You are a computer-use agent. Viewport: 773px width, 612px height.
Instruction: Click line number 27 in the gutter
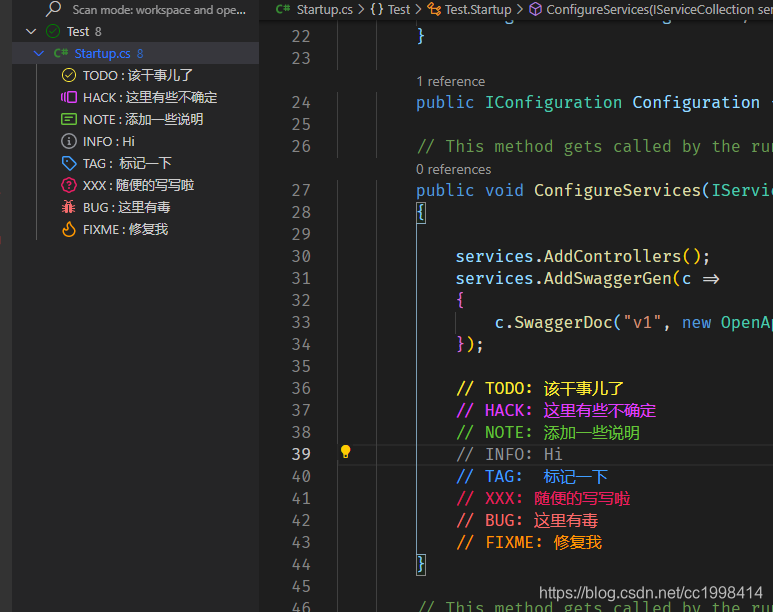tap(301, 190)
